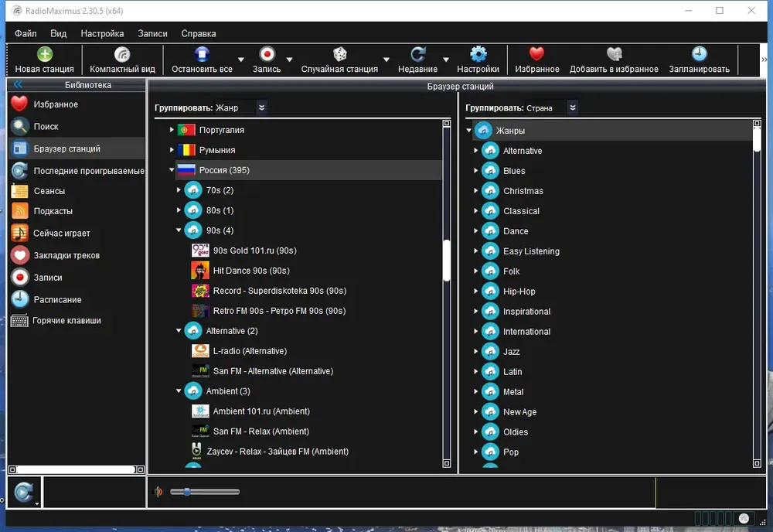Collapse the Россия (395) node
Image resolution: width=773 pixels, height=532 pixels.
pyautogui.click(x=172, y=169)
